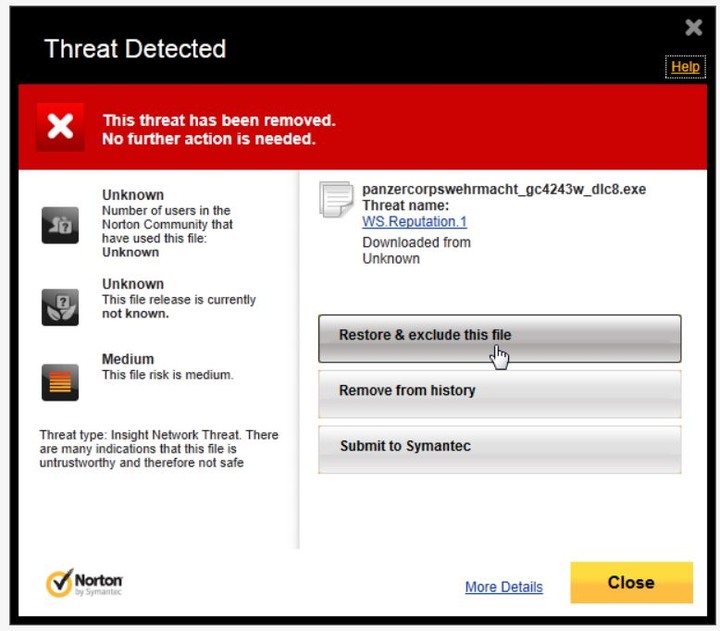Screen dimensions: 720x631
Task: Click the yellow Close button
Action: tap(631, 582)
